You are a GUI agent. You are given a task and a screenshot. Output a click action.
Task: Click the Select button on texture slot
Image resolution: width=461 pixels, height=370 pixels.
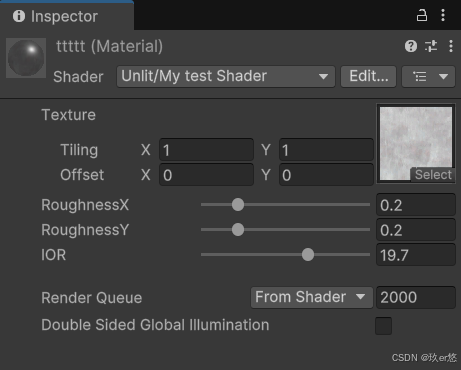coord(433,175)
